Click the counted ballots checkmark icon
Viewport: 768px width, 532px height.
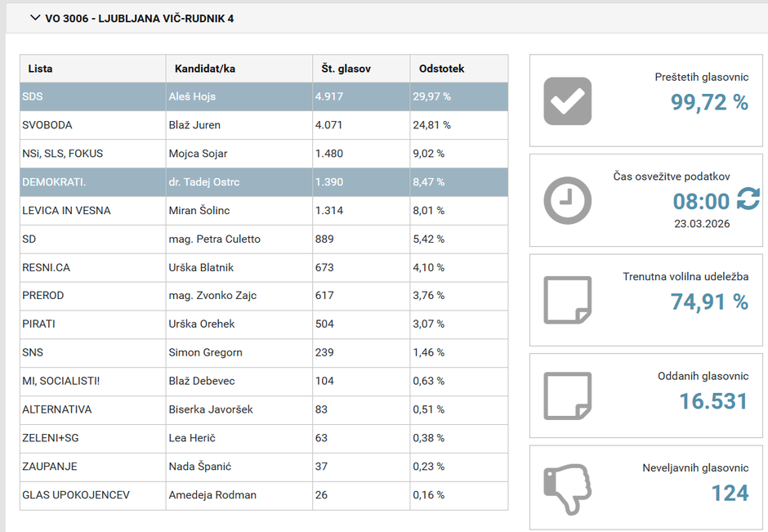[x=567, y=101]
